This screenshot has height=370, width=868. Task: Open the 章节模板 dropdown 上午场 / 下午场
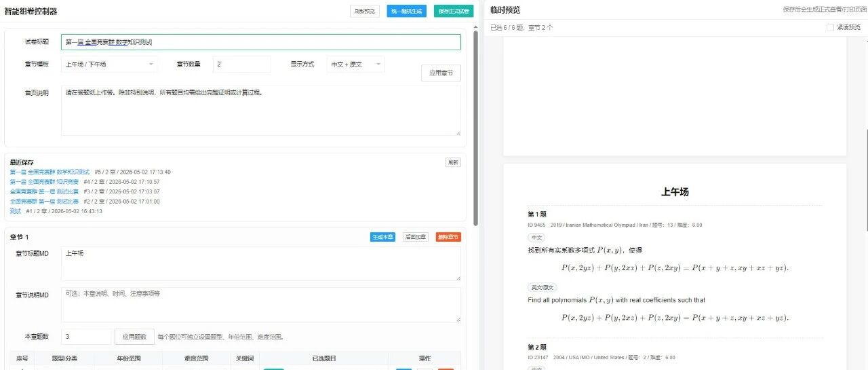click(109, 64)
